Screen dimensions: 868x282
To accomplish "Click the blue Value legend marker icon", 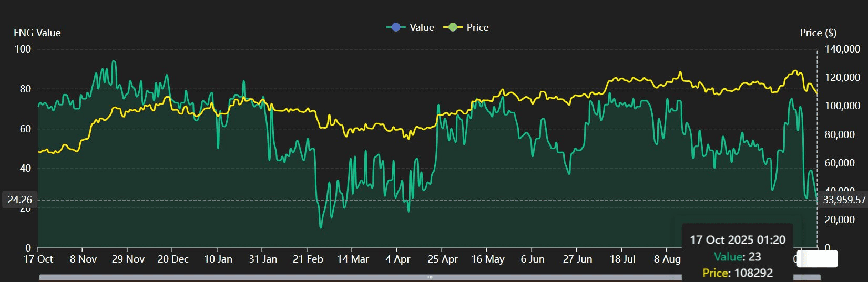I will (x=396, y=27).
